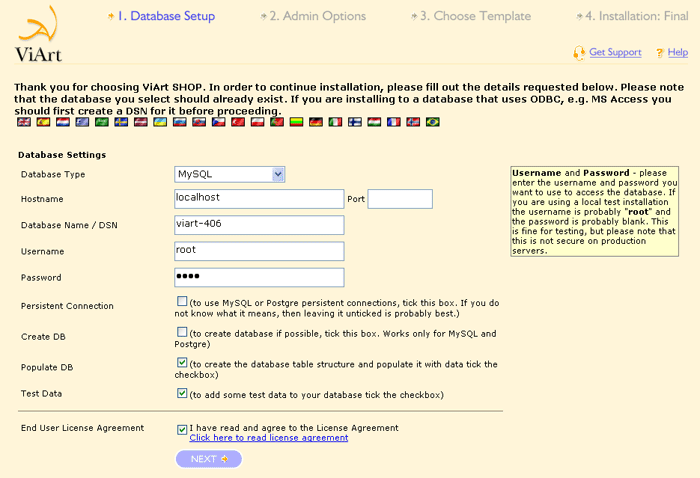Select the Brazil flag language

tap(433, 122)
